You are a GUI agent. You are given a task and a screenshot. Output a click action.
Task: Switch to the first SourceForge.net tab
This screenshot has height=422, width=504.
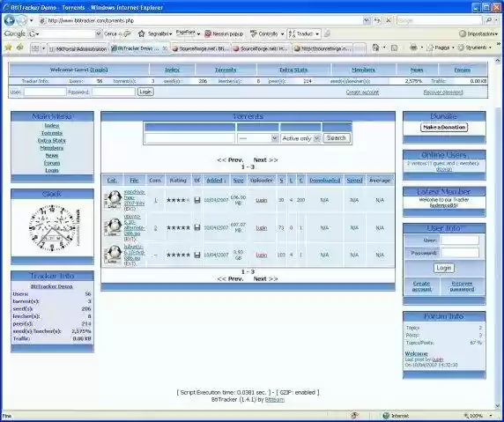(x=200, y=48)
